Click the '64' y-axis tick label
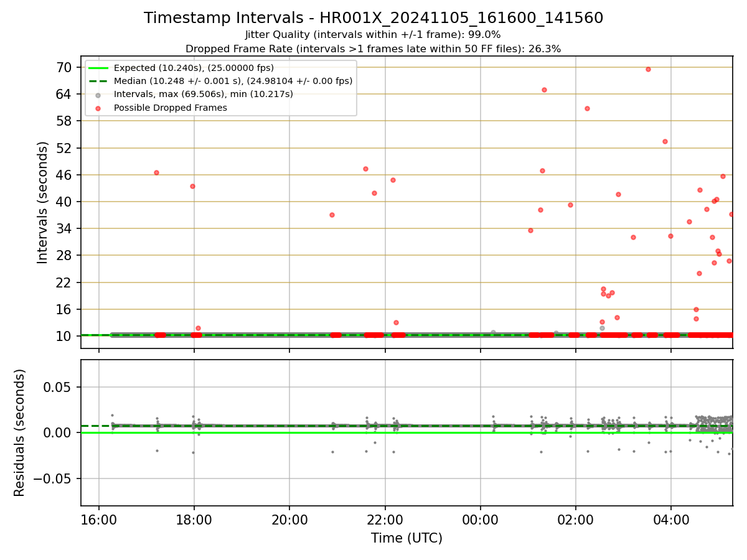 [65, 94]
